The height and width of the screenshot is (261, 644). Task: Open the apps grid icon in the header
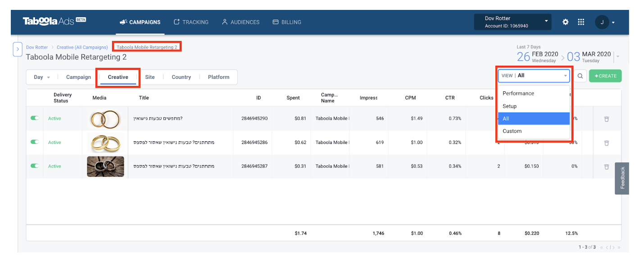coord(581,22)
